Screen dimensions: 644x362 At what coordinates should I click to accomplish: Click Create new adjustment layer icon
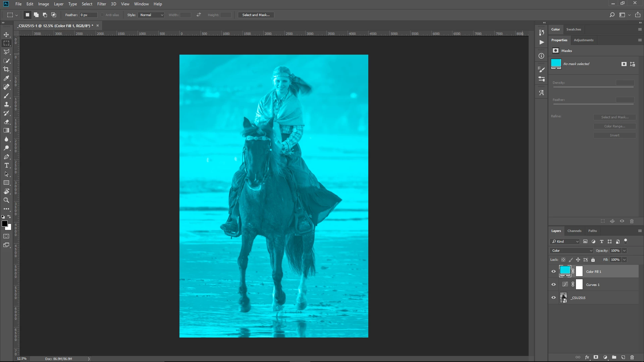(605, 357)
